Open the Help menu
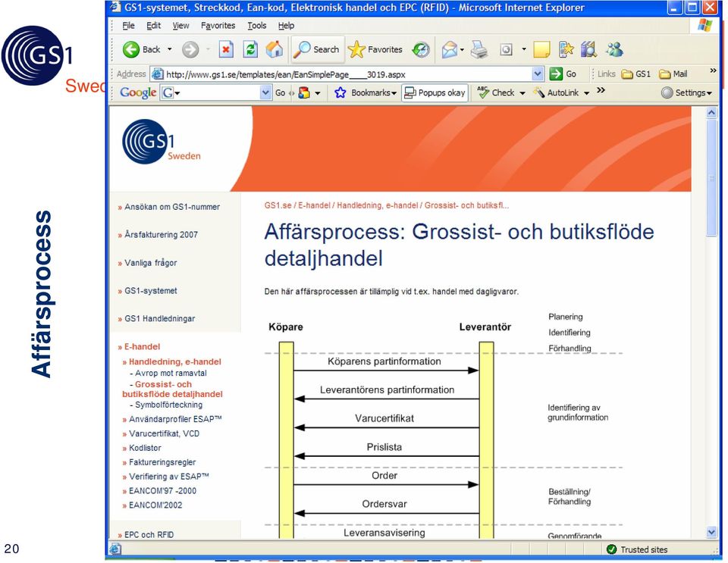This screenshot has width=728, height=563. click(286, 26)
